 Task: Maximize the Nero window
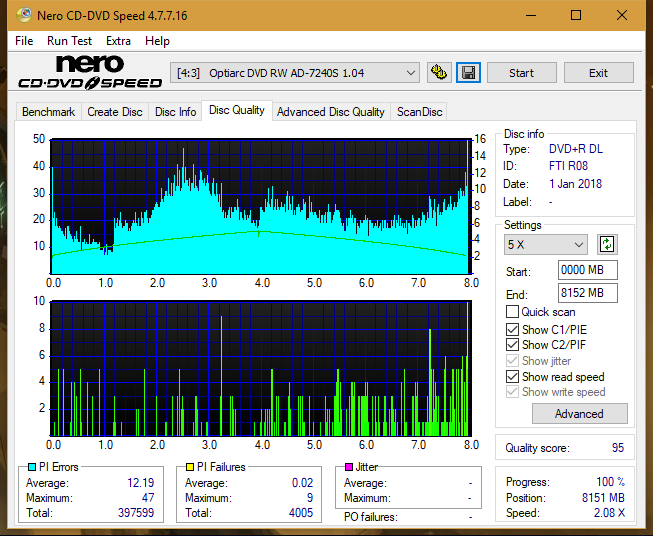[x=576, y=15]
